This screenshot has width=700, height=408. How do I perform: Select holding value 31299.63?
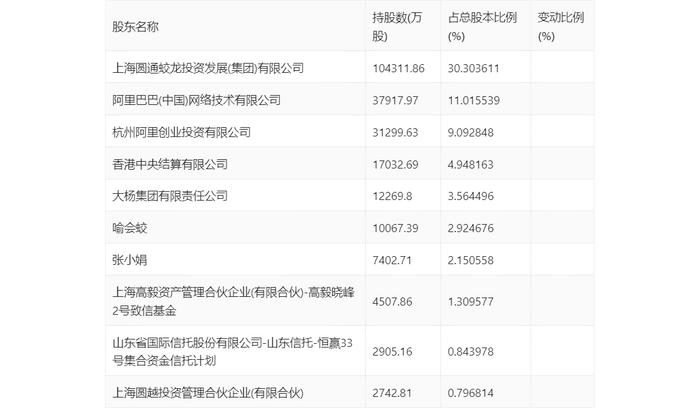tap(396, 133)
